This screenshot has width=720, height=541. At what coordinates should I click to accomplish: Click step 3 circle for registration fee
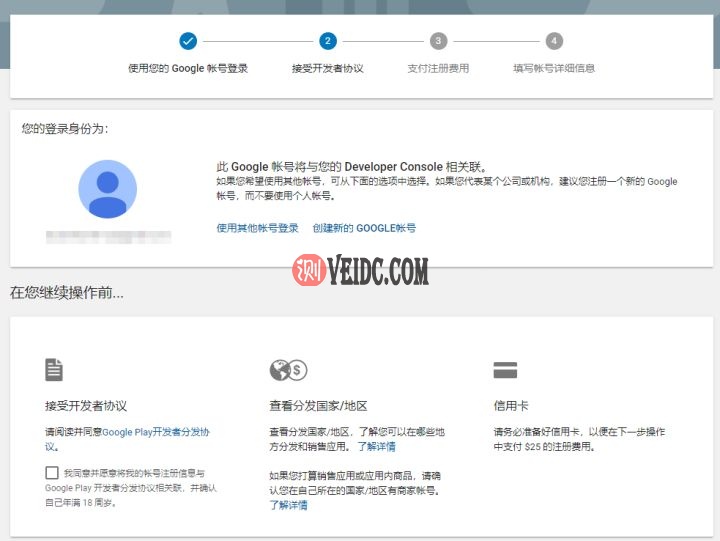[439, 41]
